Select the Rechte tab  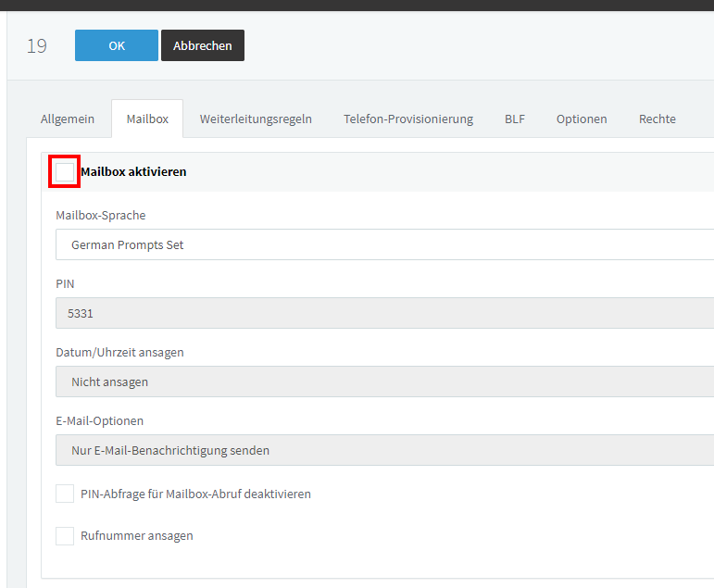(x=658, y=119)
